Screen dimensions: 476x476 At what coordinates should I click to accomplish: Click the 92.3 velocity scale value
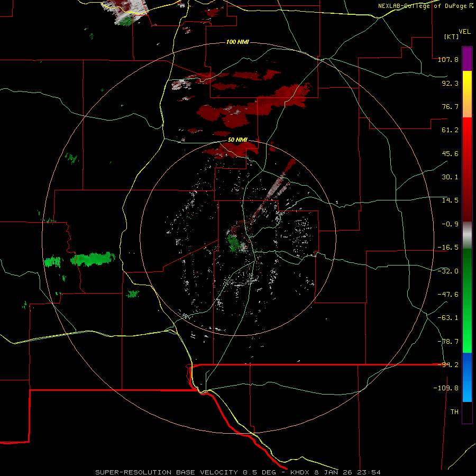[450, 83]
